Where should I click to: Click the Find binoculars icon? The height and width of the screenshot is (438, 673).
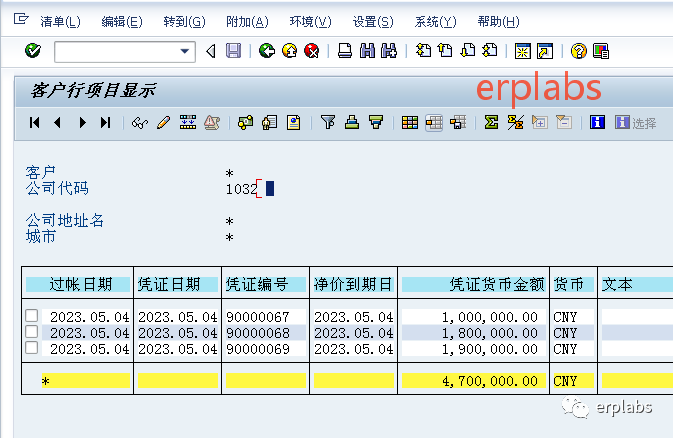tap(367, 51)
